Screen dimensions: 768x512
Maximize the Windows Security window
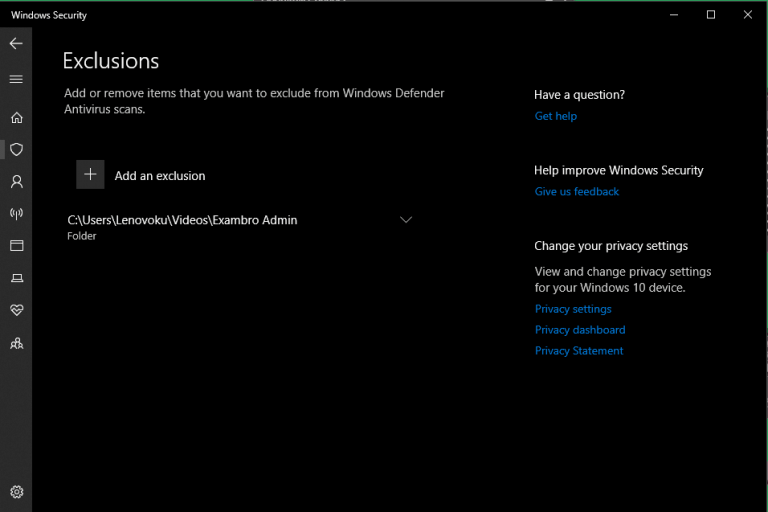click(x=711, y=15)
